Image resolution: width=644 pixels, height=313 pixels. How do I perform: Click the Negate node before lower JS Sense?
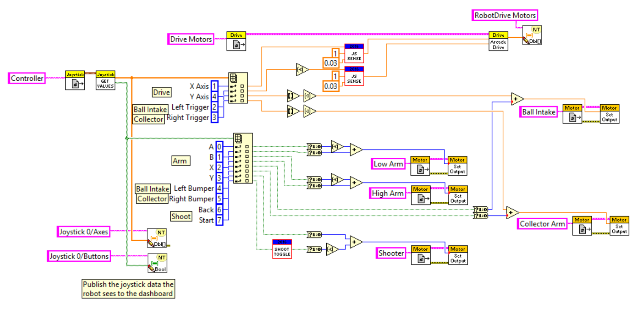(x=302, y=70)
